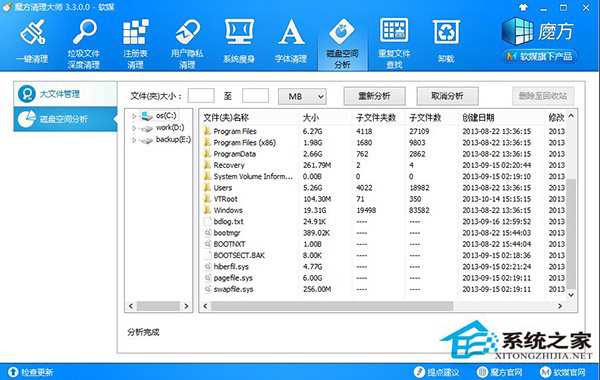Select os(C:) drive in tree
The height and width of the screenshot is (380, 600).
click(166, 116)
